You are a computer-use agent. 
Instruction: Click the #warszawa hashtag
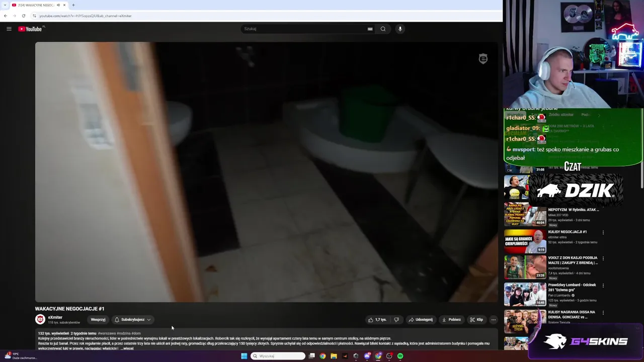(x=107, y=333)
